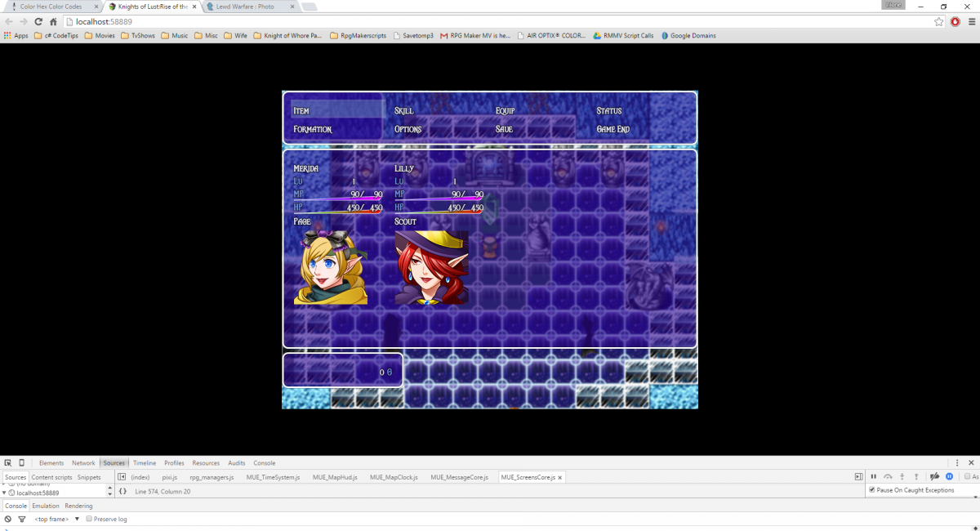Switch to the Timeline panel tab
Screen dimensions: 980x531
145,462
